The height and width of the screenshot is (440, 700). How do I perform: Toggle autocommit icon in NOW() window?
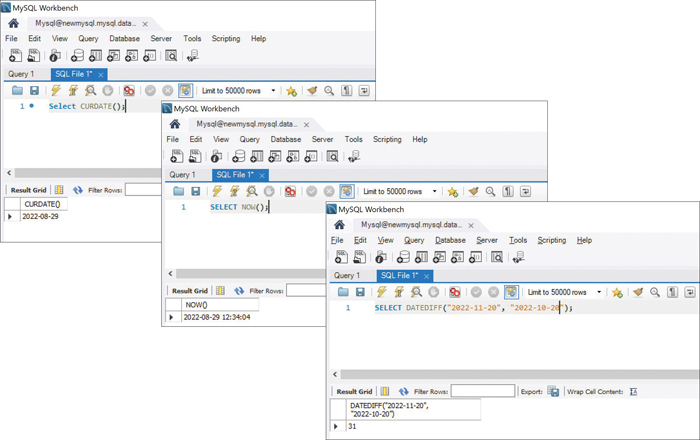tap(346, 191)
